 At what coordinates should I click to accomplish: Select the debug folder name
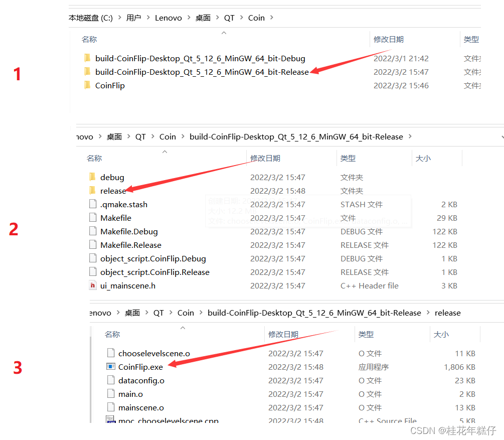point(112,178)
